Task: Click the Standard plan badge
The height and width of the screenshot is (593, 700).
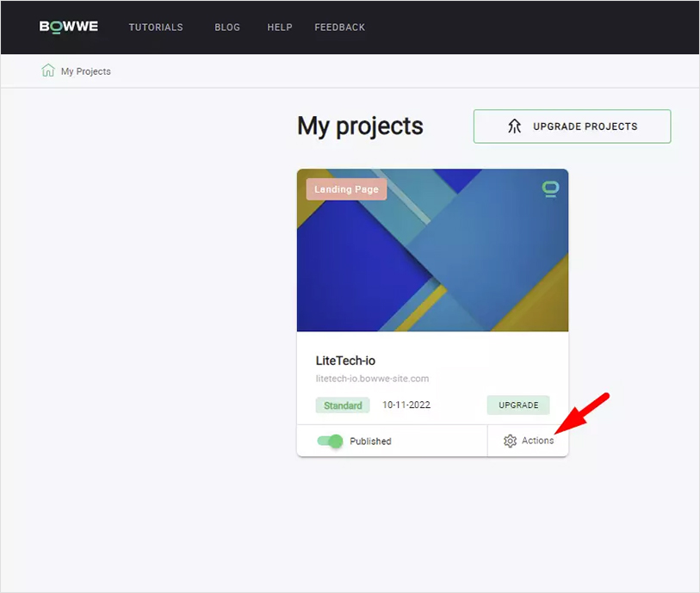Action: click(342, 405)
